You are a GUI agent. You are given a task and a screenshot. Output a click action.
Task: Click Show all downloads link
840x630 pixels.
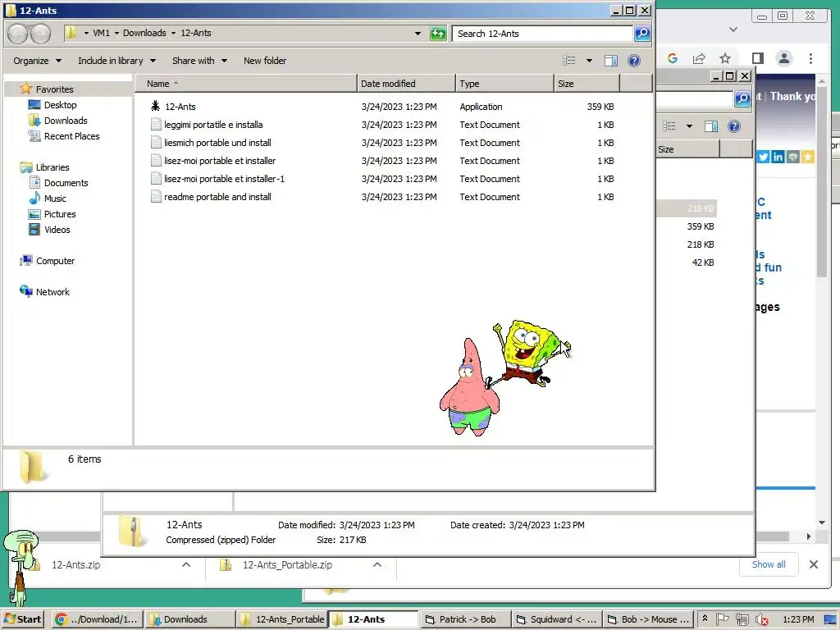tap(769, 564)
